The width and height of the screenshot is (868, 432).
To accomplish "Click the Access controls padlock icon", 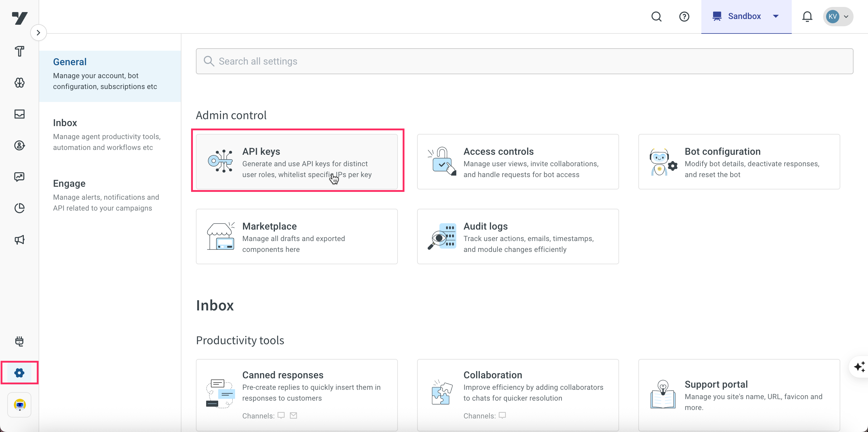I will click(x=442, y=161).
